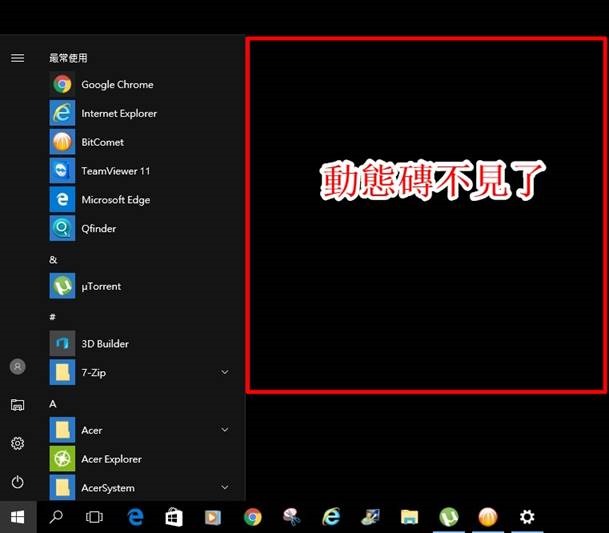Open Internet Explorer on the taskbar

pyautogui.click(x=331, y=517)
